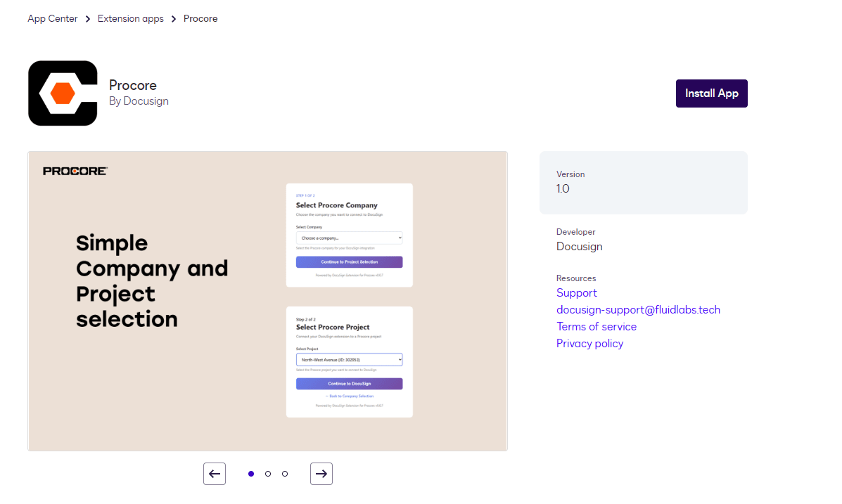Viewport: 842px width, 504px height.
Task: Open the Select Project dropdown
Action: click(349, 360)
